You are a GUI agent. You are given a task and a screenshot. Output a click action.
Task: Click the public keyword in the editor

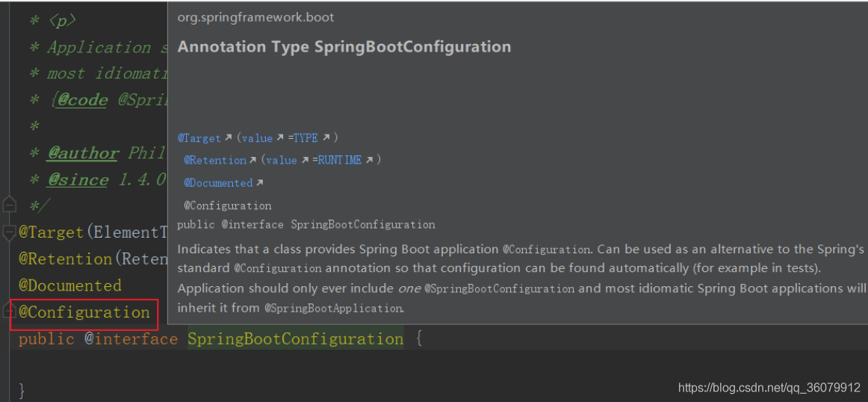pyautogui.click(x=46, y=339)
